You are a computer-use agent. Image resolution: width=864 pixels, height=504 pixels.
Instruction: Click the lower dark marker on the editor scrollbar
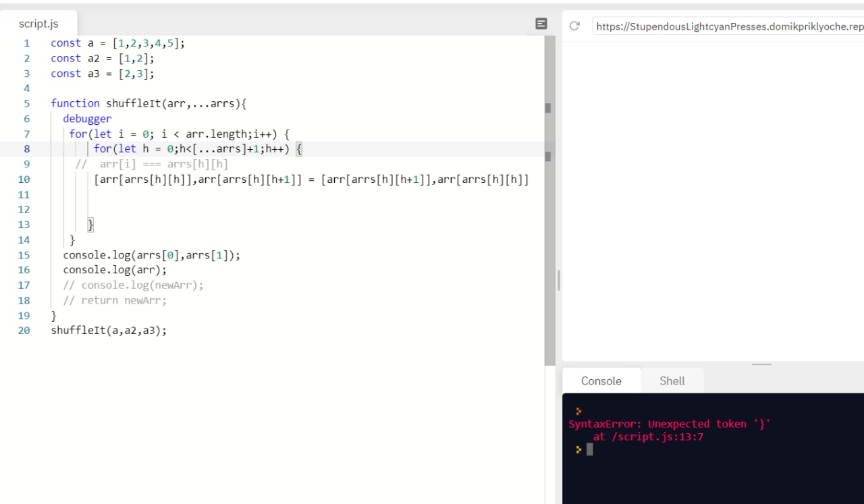point(547,157)
